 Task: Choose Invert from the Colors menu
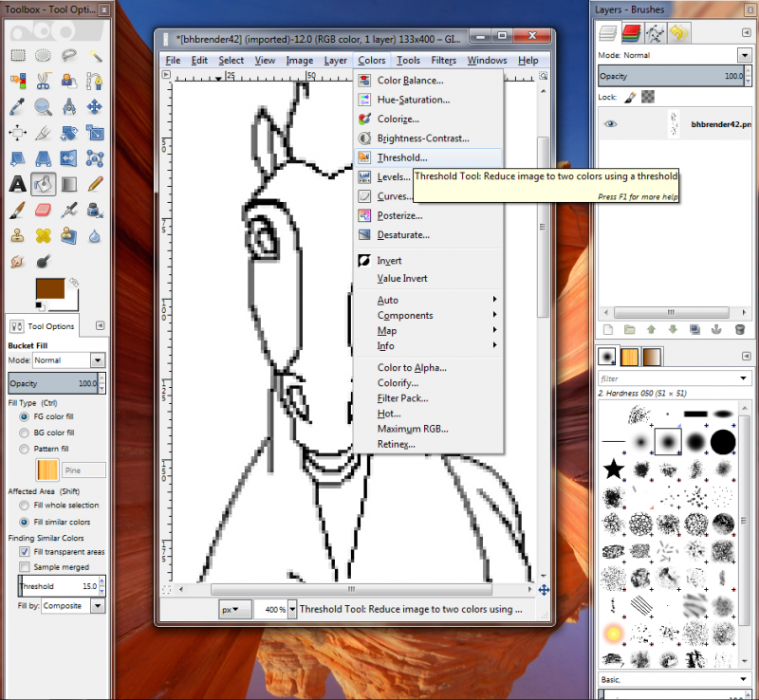point(428,261)
